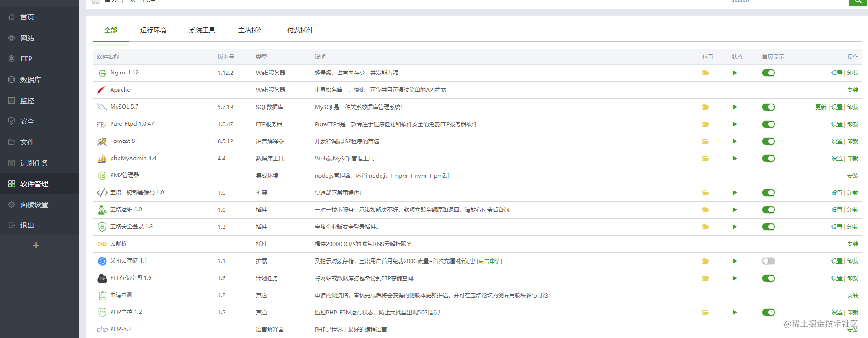The image size is (868, 338).
Task: Click into the search input field
Action: pos(788,2)
